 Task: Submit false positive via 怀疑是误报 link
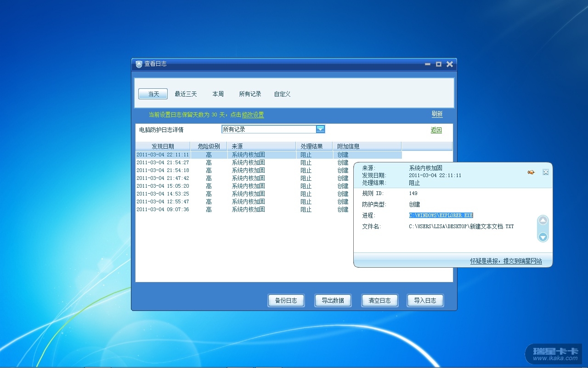506,261
